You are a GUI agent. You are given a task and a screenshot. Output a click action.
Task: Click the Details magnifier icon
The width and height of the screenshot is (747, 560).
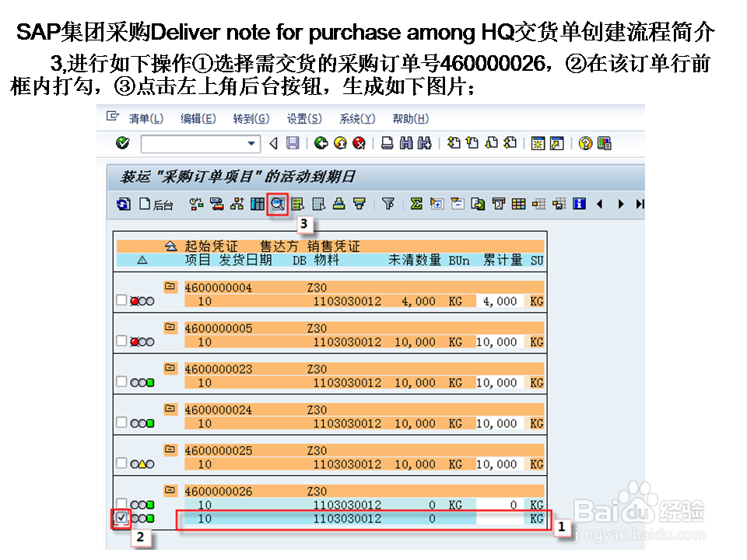click(278, 205)
